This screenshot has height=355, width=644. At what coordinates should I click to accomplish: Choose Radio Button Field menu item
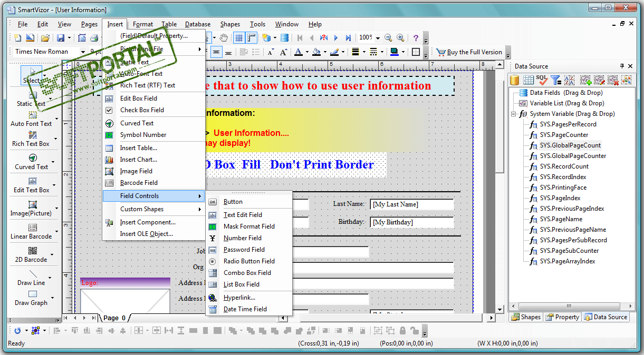[x=249, y=261]
